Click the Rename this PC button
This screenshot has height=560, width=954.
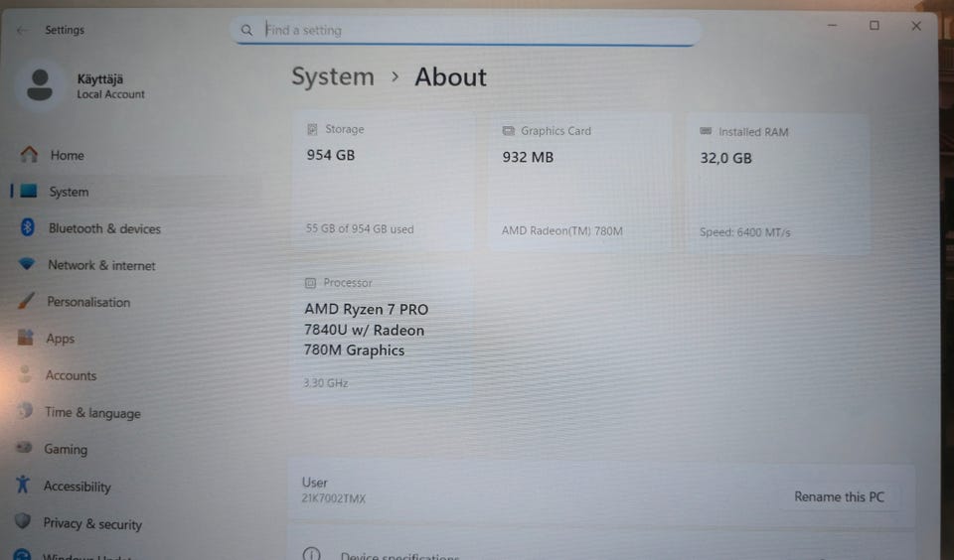point(839,496)
